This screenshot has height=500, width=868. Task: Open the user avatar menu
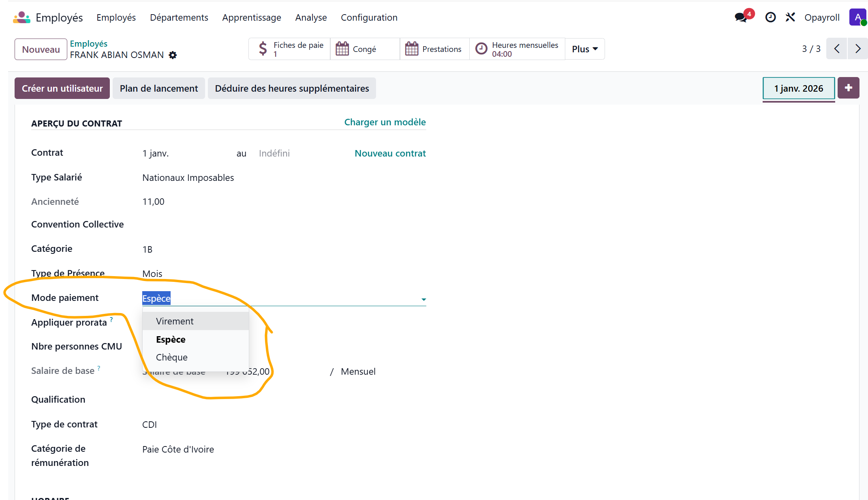coord(857,17)
